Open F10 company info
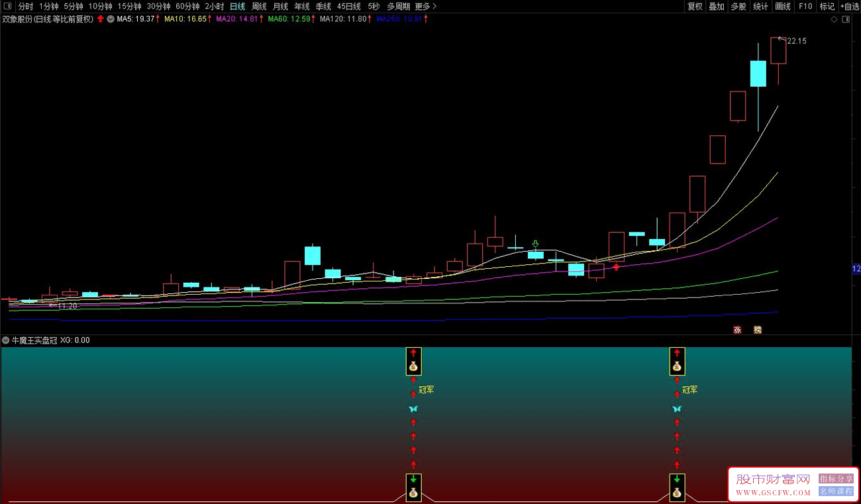The height and width of the screenshot is (504, 861). pyautogui.click(x=805, y=6)
